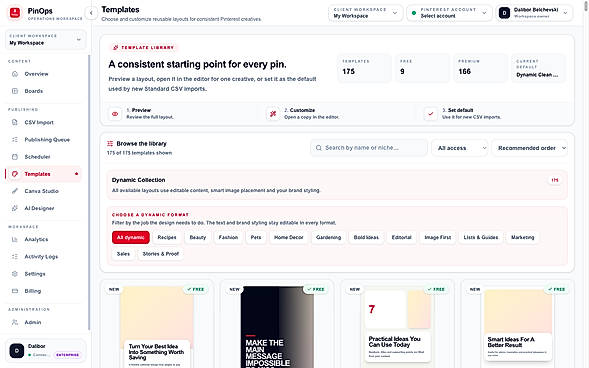Collapse the sidebar with the arrow button
Image resolution: width=589 pixels, height=368 pixels.
pyautogui.click(x=91, y=13)
